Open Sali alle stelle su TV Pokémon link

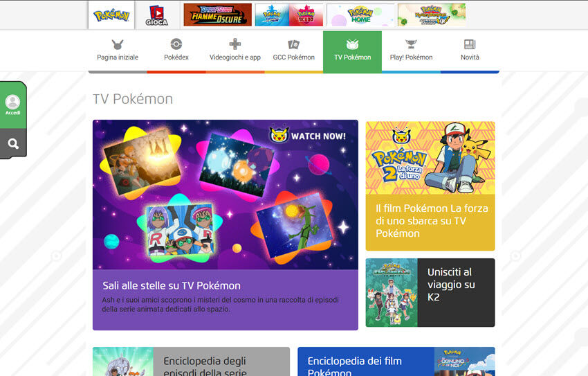(172, 285)
